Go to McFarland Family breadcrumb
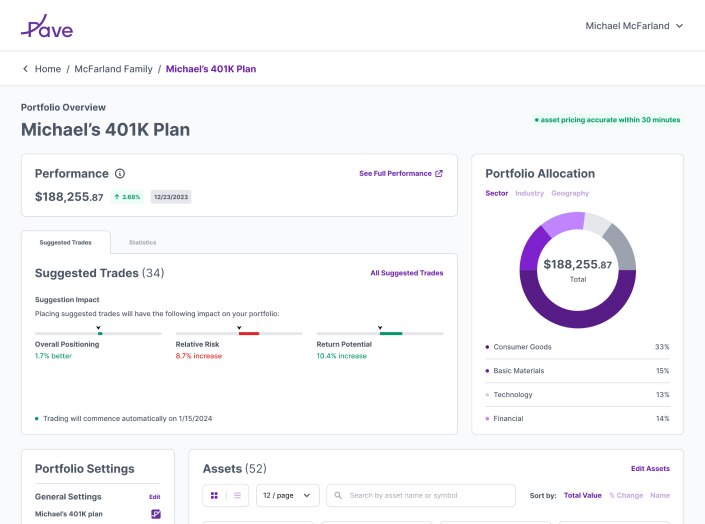The height and width of the screenshot is (524, 705). point(113,69)
